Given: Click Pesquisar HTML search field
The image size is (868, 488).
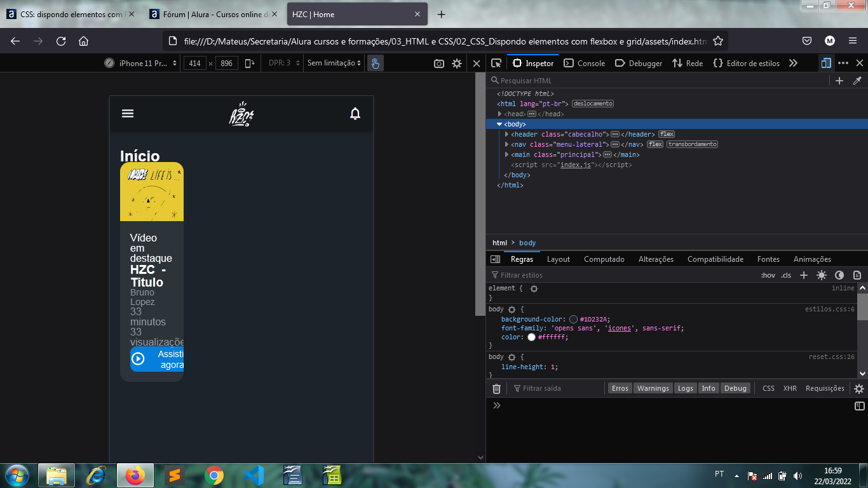Looking at the screenshot, I should pos(658,81).
